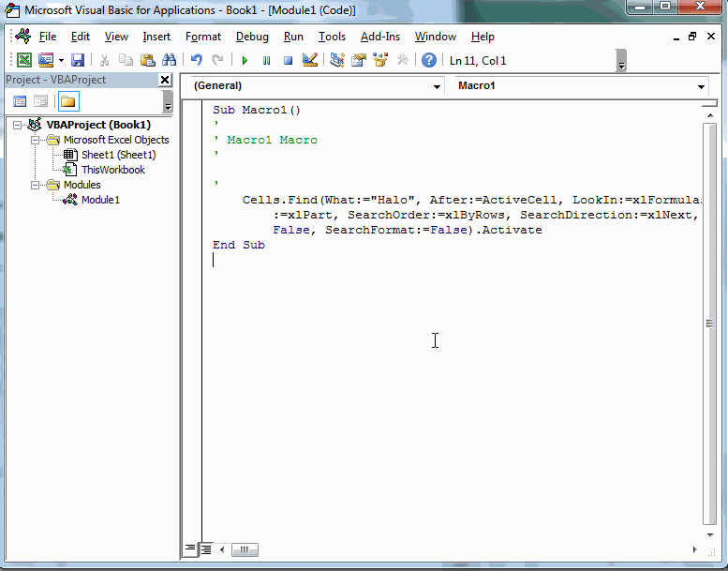Open the Run menu
This screenshot has width=728, height=571.
[x=293, y=37]
